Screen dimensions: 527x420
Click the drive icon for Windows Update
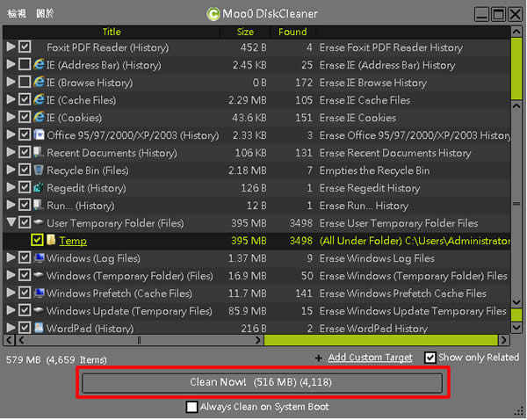(39, 309)
